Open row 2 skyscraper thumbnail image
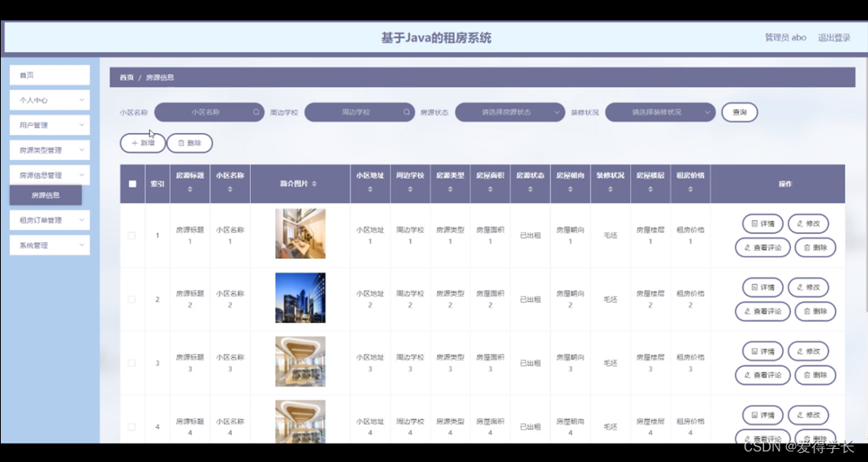 pyautogui.click(x=300, y=298)
